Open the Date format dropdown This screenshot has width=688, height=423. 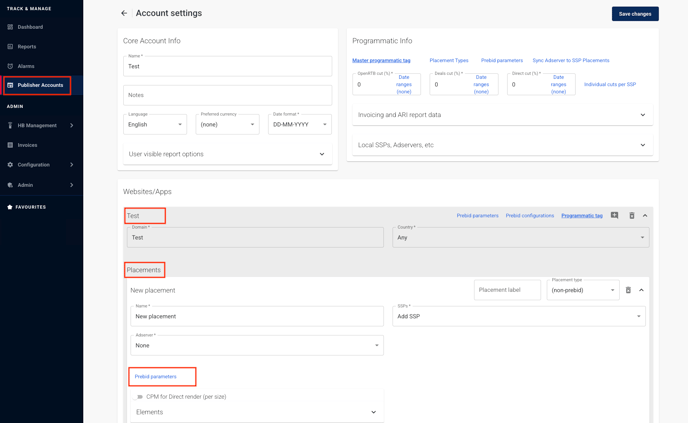click(x=300, y=125)
